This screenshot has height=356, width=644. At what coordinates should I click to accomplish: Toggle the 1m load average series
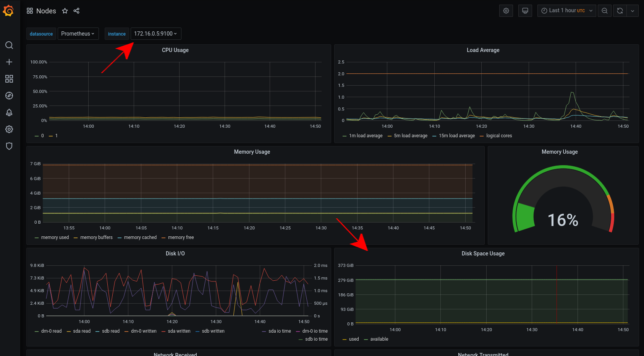[x=365, y=136]
